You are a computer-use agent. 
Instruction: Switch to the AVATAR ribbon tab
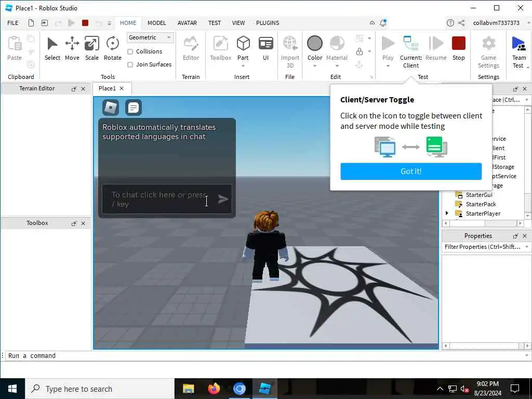tap(187, 23)
